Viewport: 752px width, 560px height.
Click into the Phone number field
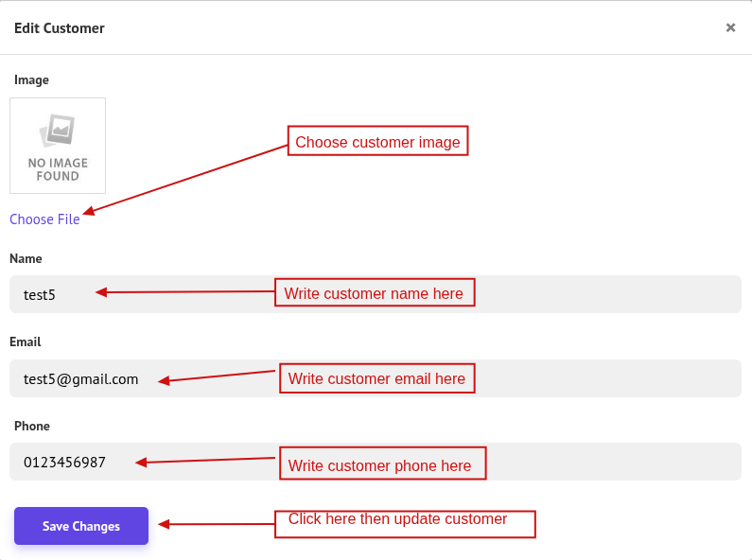[376, 462]
